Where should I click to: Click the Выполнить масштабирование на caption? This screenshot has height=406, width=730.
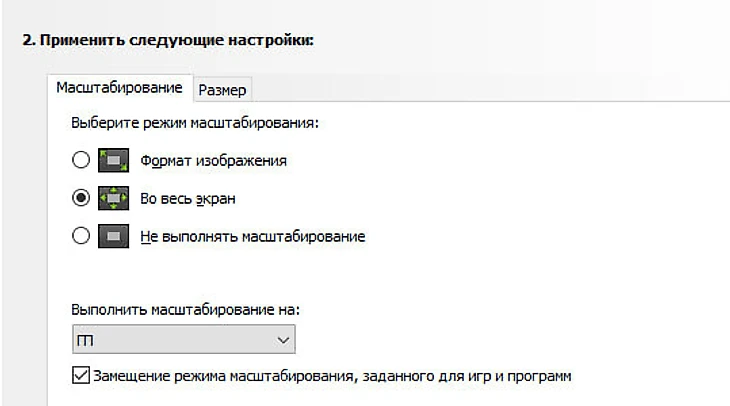[x=185, y=310]
